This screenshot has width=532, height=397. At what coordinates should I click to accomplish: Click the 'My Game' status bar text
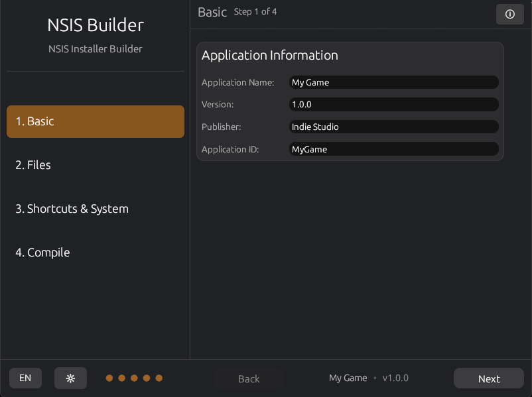[348, 378]
